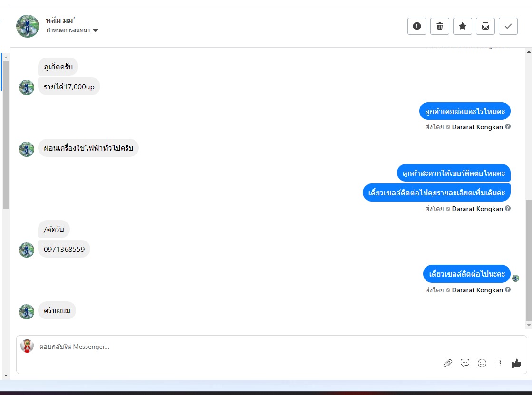Click the customer name in header

tap(60, 20)
